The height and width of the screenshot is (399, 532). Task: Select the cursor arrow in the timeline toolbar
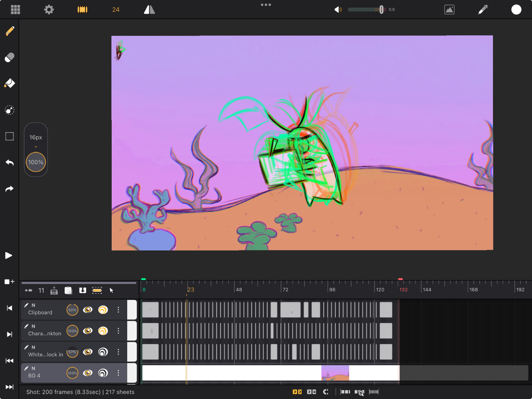coord(111,290)
